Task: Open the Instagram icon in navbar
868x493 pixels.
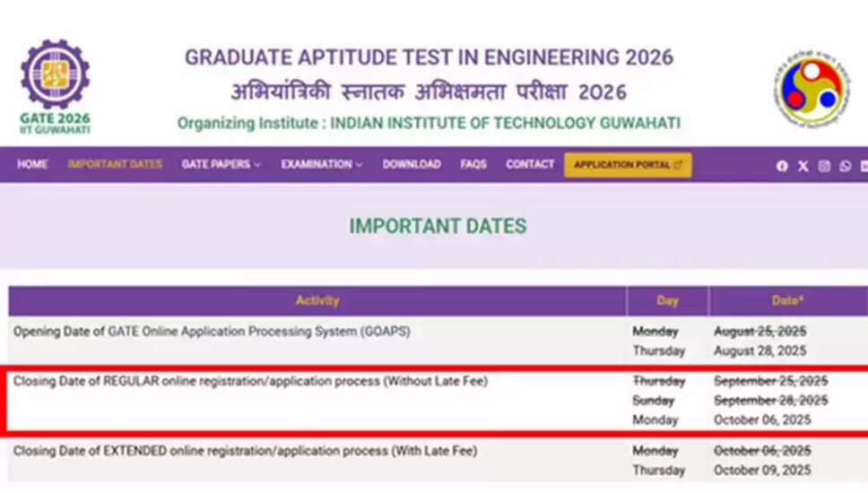Action: point(824,166)
